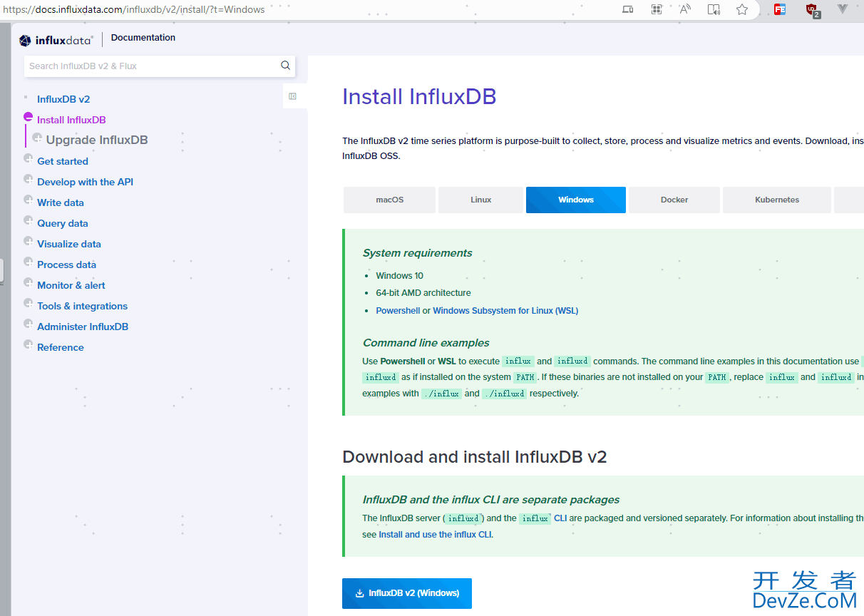The width and height of the screenshot is (864, 616).
Task: Click the send-to-devices icon in address bar
Action: click(627, 9)
